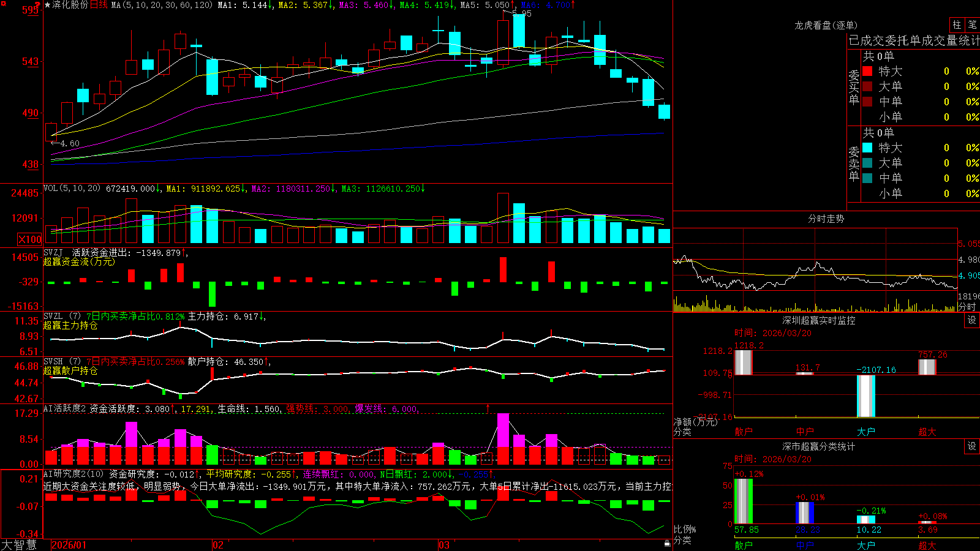Click the 中户 label under 深圳超赢实时监控
Screen dimensions: 980x551
pyautogui.click(x=805, y=432)
